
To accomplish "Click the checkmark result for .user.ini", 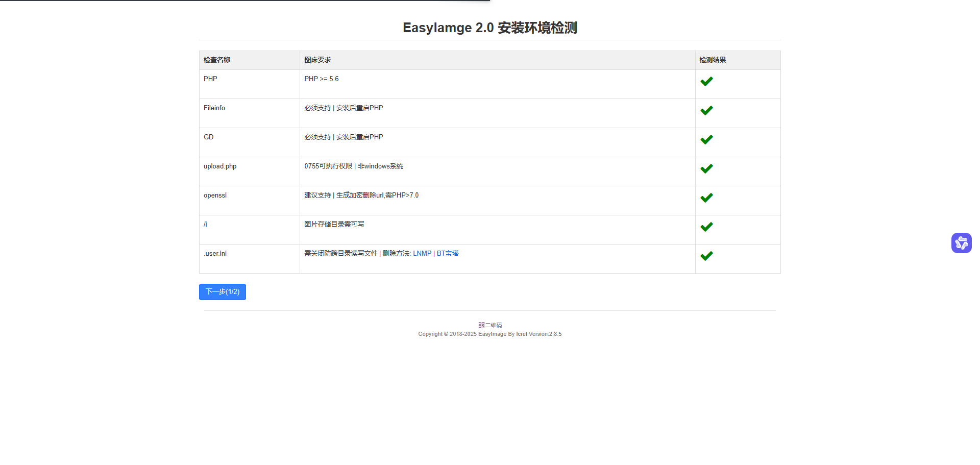I will [707, 256].
